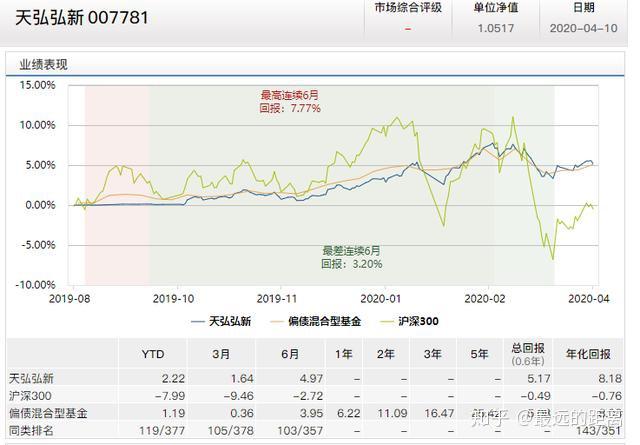
Task: Click the 天弘弘新 table row label
Action: tap(31, 378)
